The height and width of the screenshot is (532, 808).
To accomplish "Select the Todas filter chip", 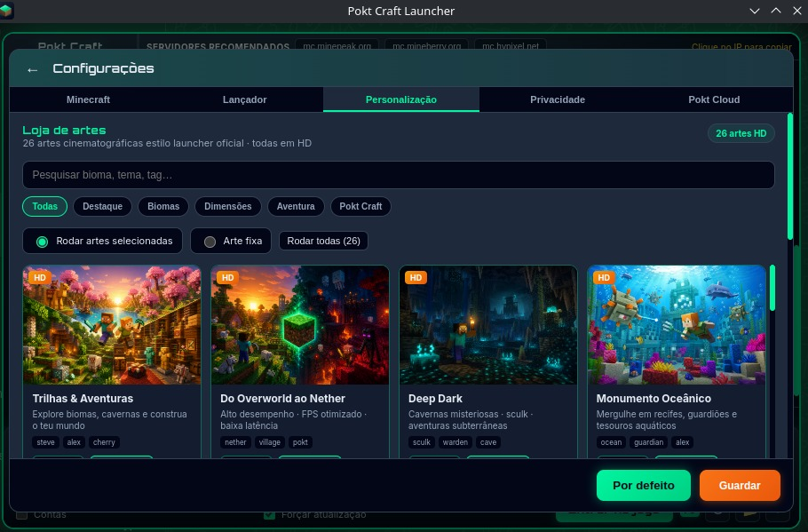I will click(x=44, y=206).
